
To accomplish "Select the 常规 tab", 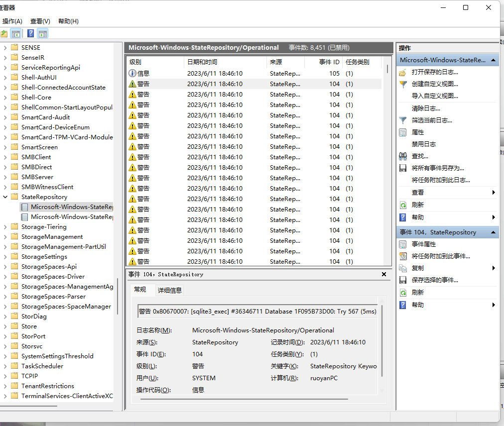I will coord(140,290).
